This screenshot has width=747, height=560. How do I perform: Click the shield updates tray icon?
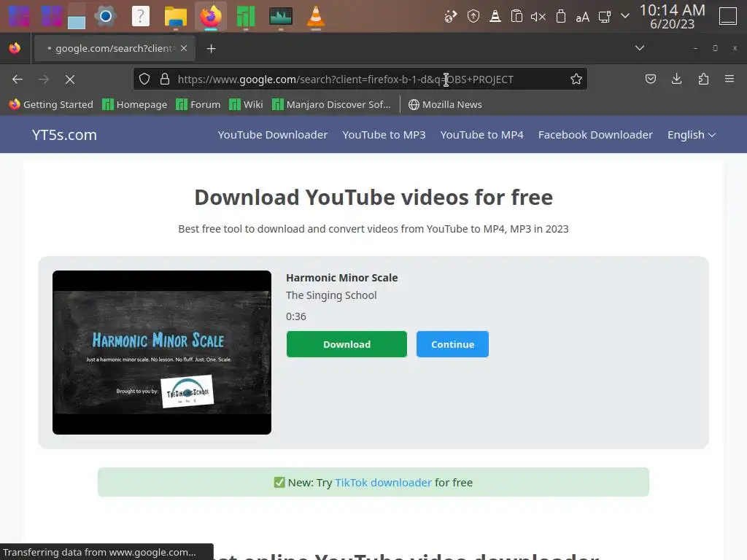pos(473,17)
